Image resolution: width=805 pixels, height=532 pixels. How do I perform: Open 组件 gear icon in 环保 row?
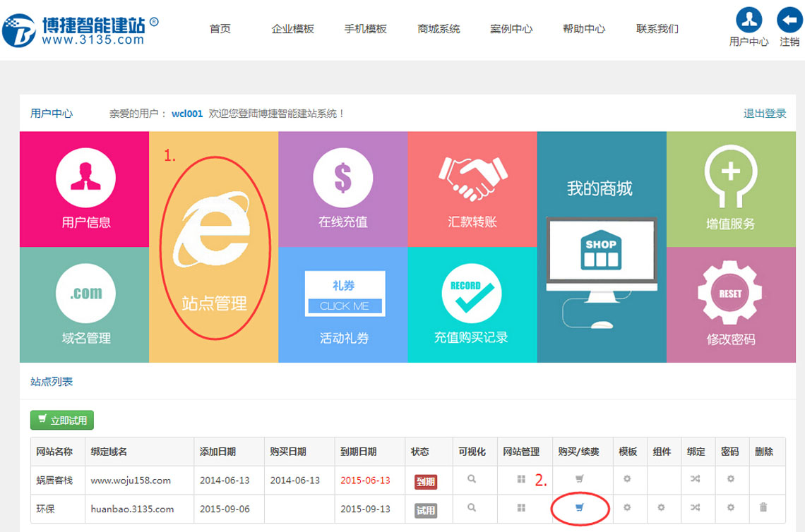click(x=661, y=507)
